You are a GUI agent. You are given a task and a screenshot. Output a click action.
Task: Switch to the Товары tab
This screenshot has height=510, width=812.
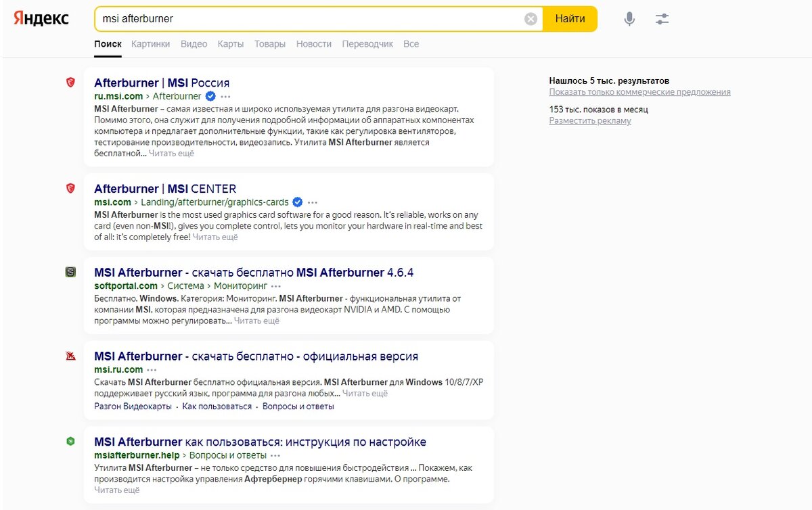(x=270, y=44)
